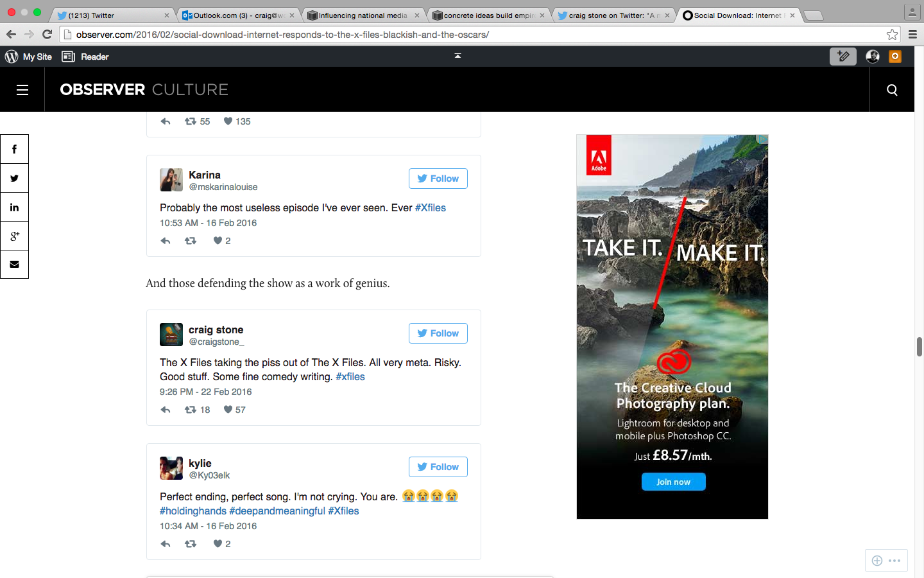
Task: Switch to the concrete ideas build empire tab
Action: pos(488,15)
